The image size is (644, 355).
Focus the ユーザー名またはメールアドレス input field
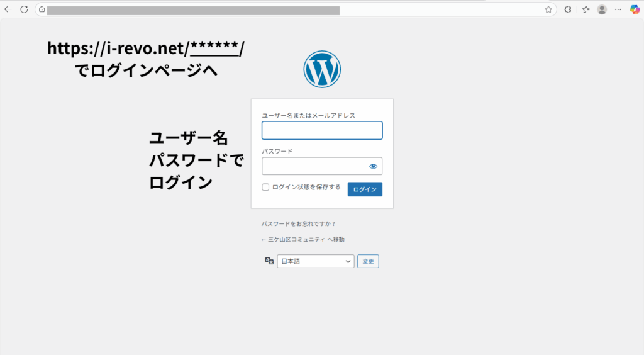pyautogui.click(x=322, y=130)
